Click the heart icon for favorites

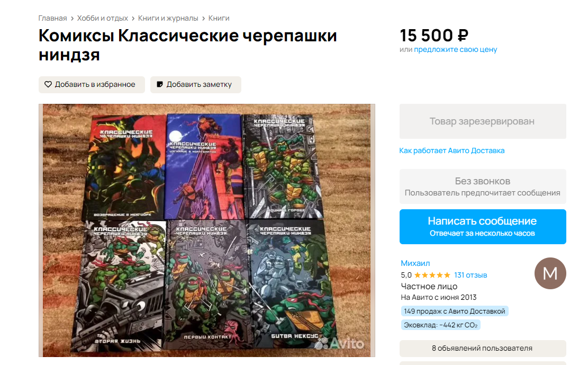point(48,84)
